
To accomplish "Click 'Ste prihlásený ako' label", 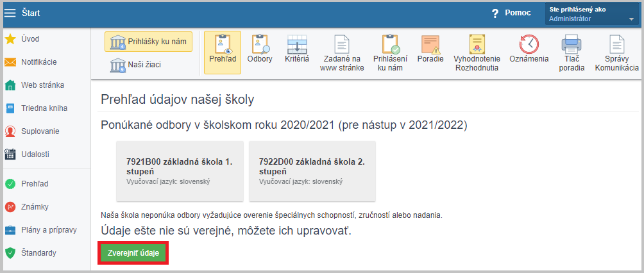I will (578, 10).
